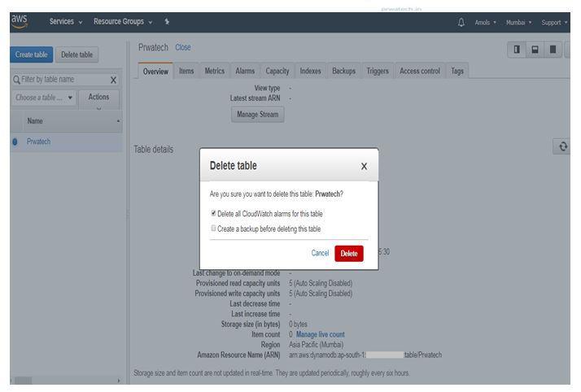Click the '0 bytes' storage size value
Image resolution: width=581 pixels, height=392 pixels.
coord(298,324)
